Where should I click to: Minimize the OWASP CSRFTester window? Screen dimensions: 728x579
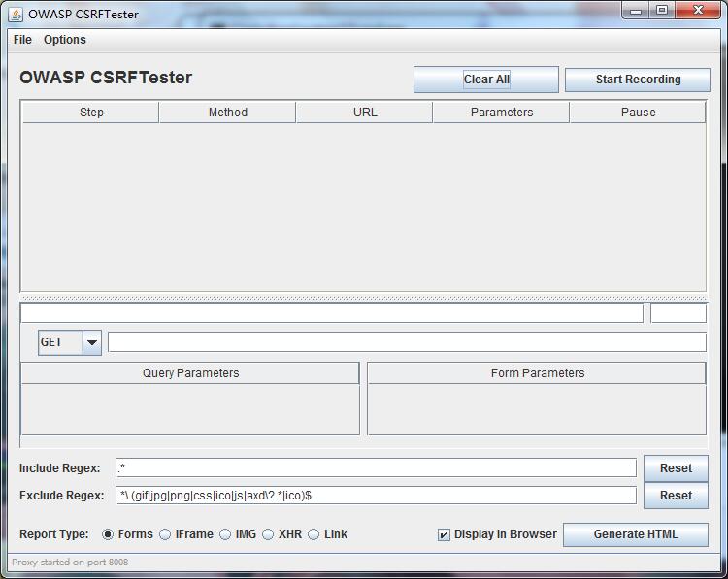pyautogui.click(x=636, y=11)
